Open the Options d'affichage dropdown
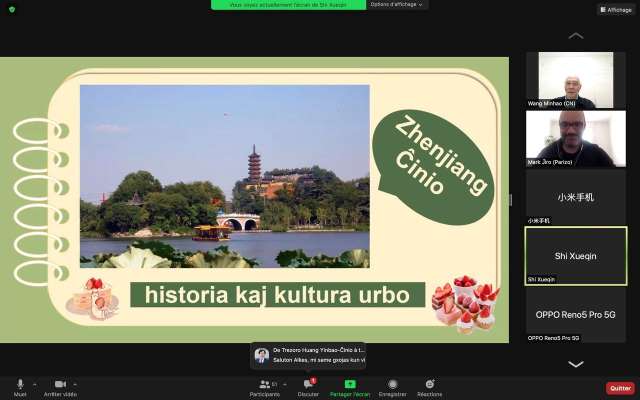640x400 pixels. tap(397, 5)
